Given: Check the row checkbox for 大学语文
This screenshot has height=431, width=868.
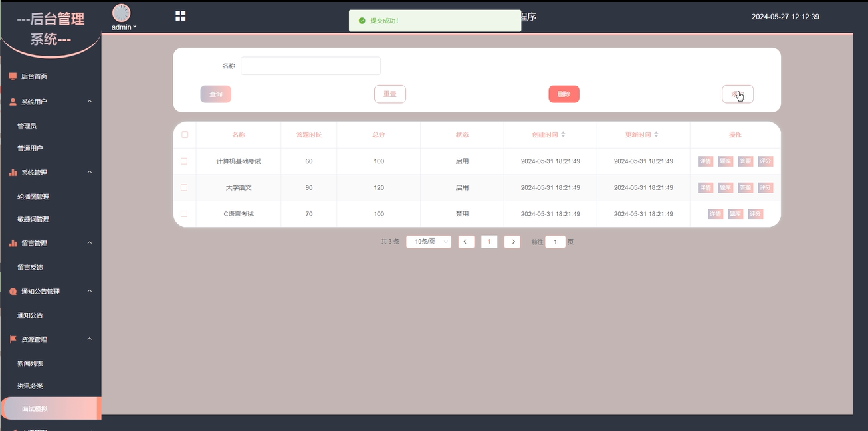Looking at the screenshot, I should [x=184, y=187].
